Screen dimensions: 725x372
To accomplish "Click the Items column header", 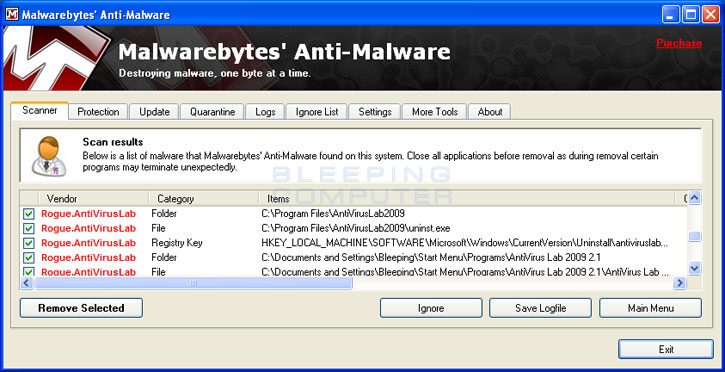I will click(x=467, y=199).
